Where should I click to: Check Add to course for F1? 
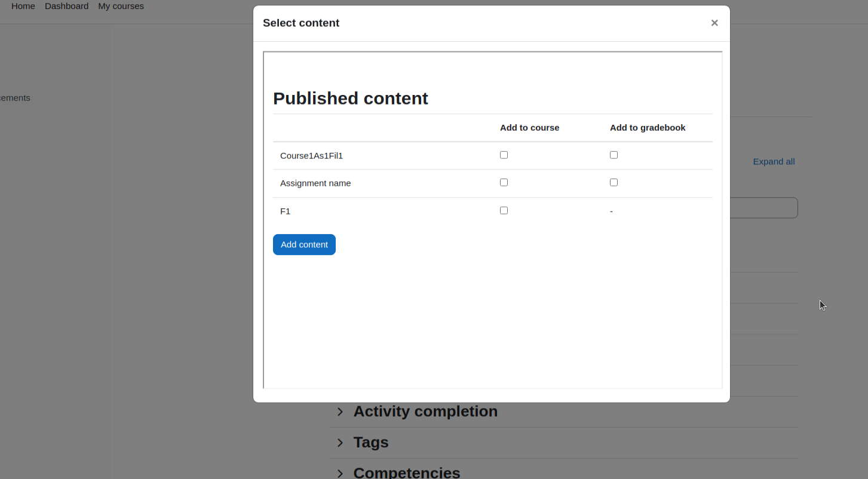tap(504, 210)
